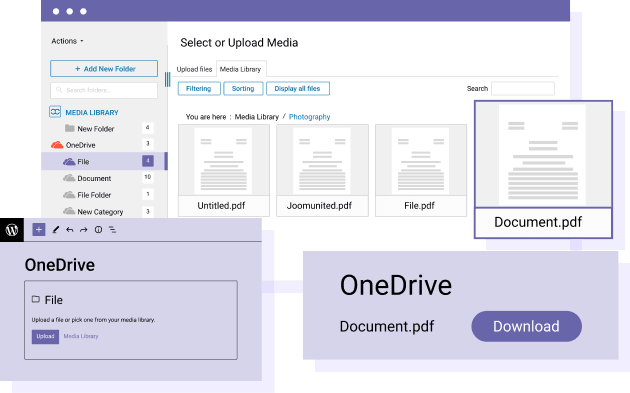The width and height of the screenshot is (630, 393).
Task: Click Display all files button
Action: click(x=298, y=88)
